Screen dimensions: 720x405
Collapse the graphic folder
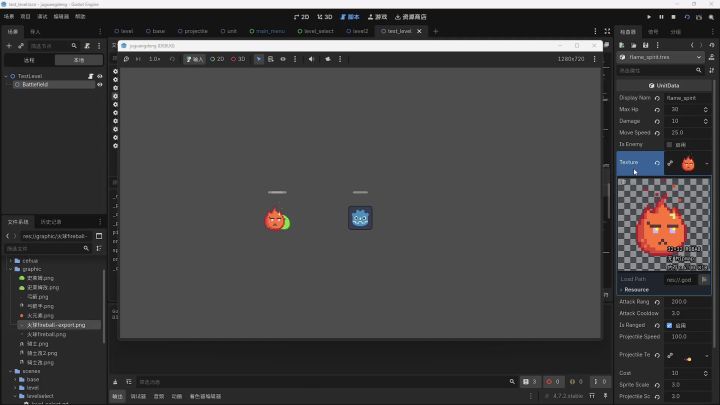(x=11, y=269)
